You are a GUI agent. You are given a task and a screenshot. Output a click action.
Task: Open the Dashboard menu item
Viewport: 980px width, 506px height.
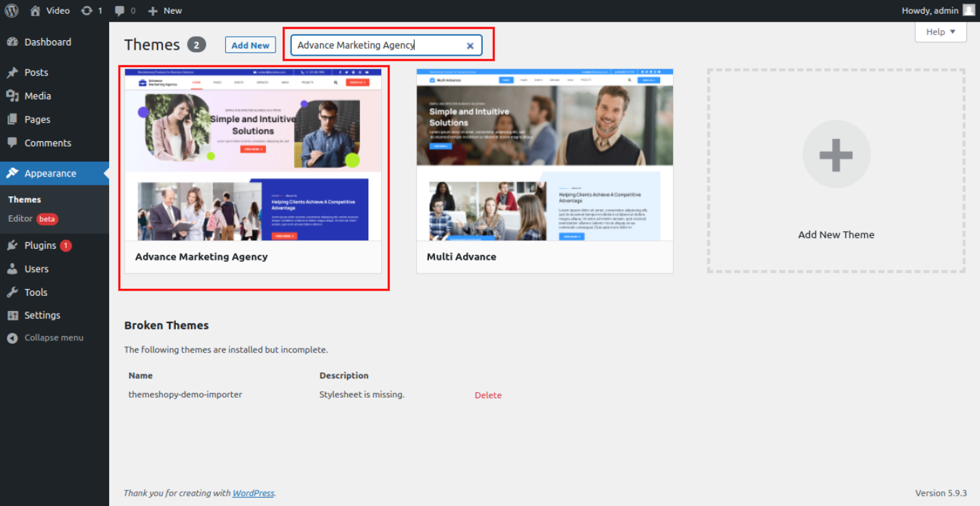(x=47, y=42)
